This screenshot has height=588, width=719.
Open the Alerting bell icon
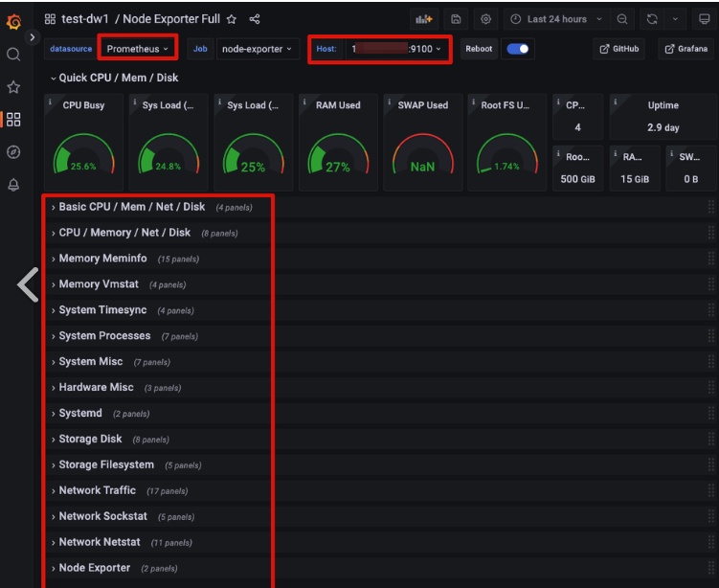click(13, 185)
